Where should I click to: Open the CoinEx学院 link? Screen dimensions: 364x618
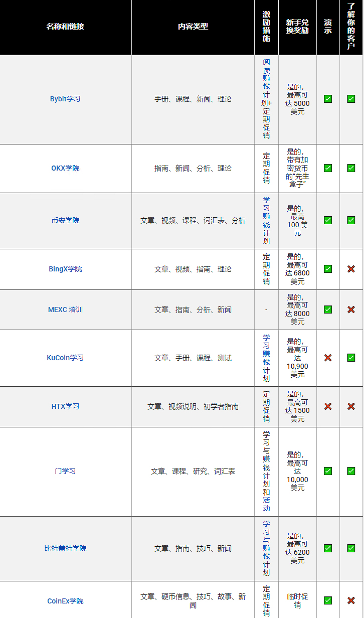pos(65,601)
